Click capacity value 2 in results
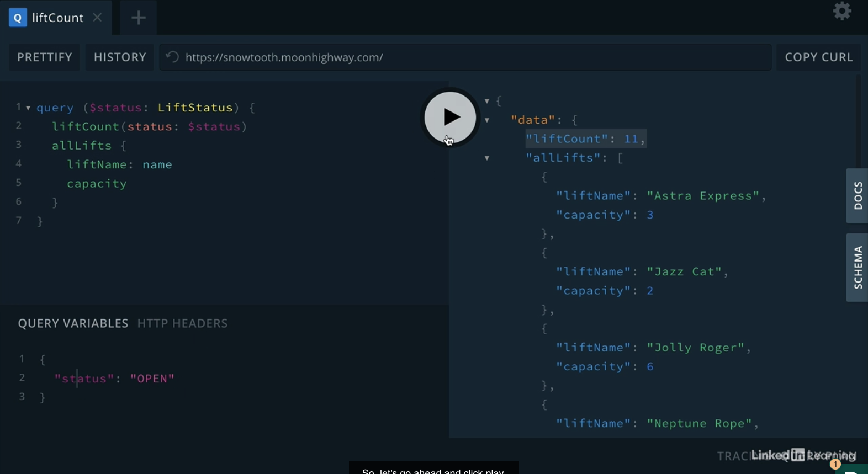868x474 pixels. click(x=650, y=291)
